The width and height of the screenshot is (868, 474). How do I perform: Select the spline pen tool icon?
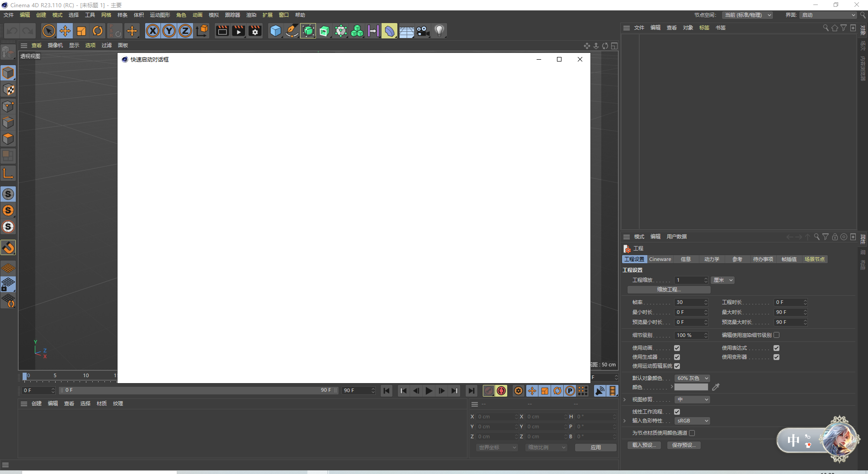292,31
